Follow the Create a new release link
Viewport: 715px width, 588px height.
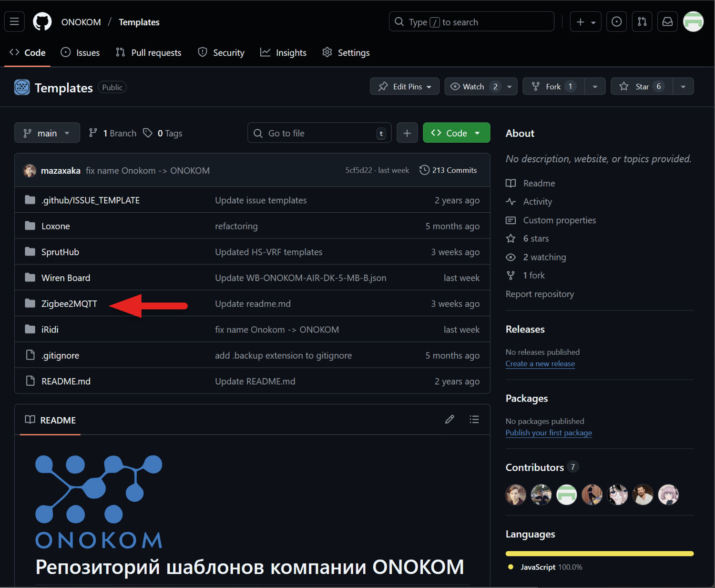point(540,363)
